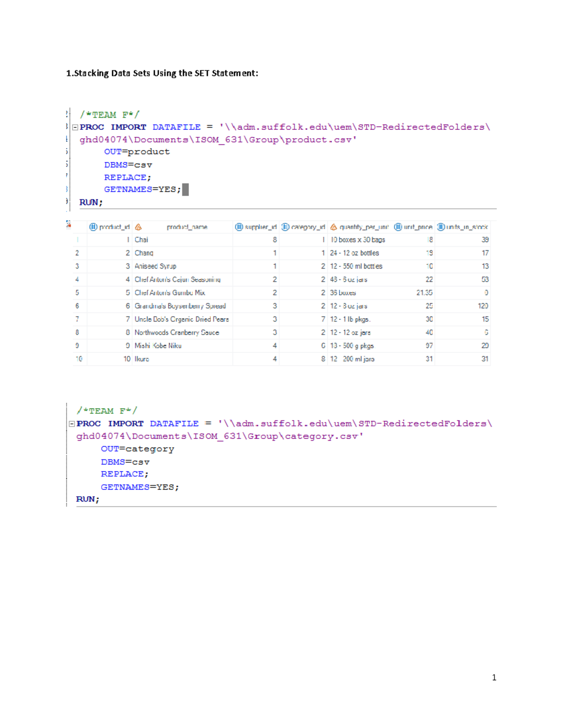This screenshot has height=728, width=563.
Task: Click the heading Stacking Data Sets Using SET
Action: [x=162, y=73]
